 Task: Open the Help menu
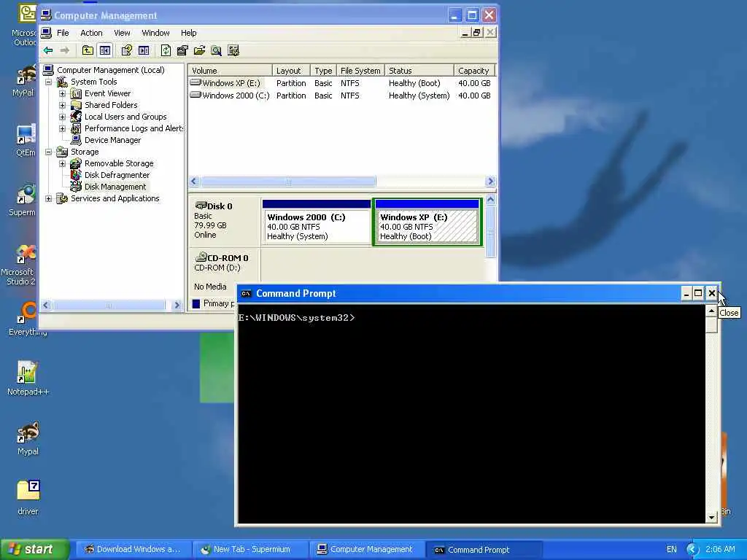coord(188,33)
